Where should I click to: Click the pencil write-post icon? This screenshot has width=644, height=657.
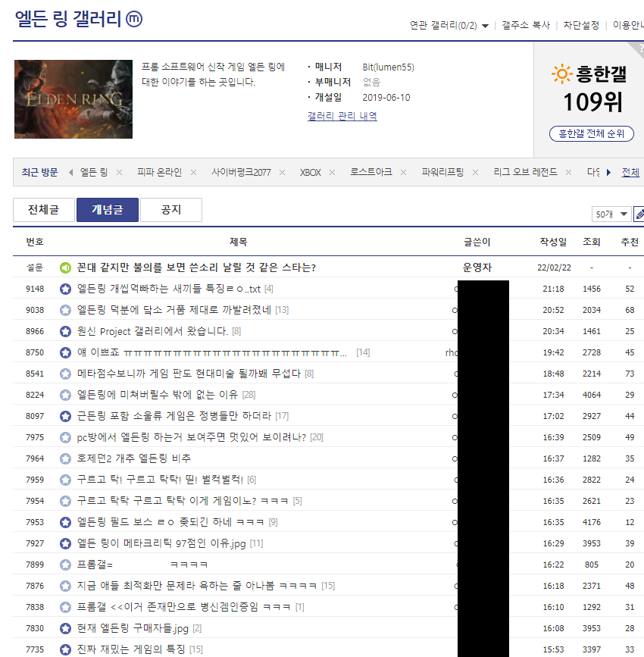639,214
